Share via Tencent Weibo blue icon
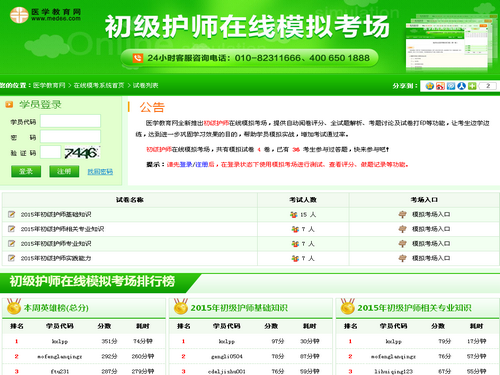 coord(451,86)
